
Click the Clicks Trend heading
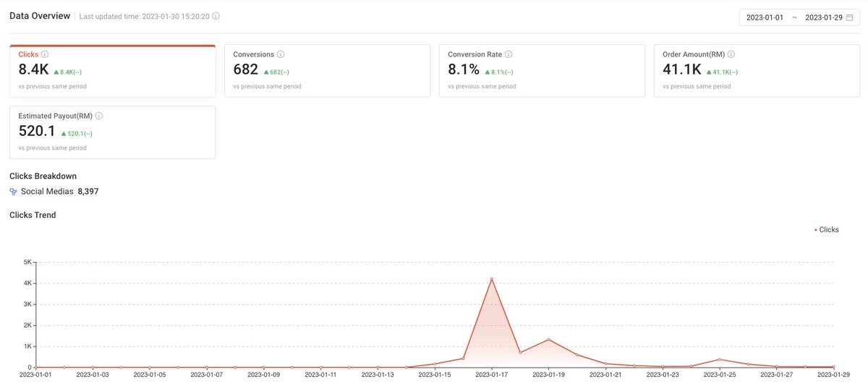tap(33, 215)
